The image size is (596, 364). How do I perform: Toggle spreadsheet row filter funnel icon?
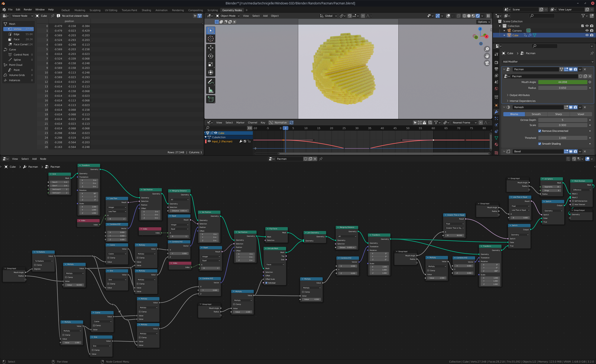pos(200,16)
